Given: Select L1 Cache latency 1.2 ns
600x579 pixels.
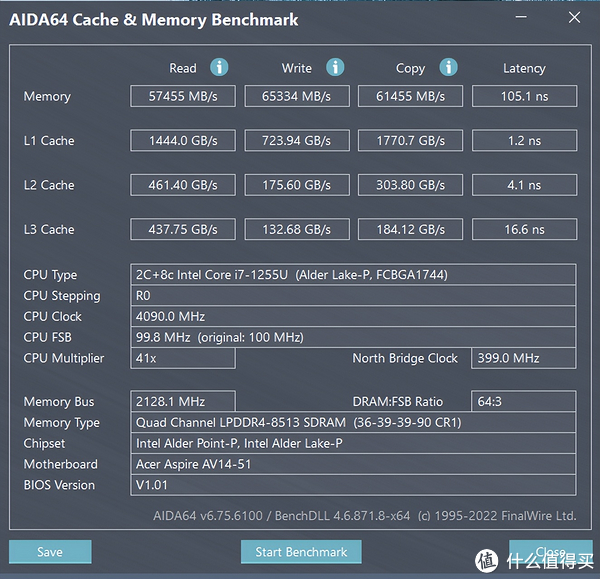Looking at the screenshot, I should coord(524,140).
